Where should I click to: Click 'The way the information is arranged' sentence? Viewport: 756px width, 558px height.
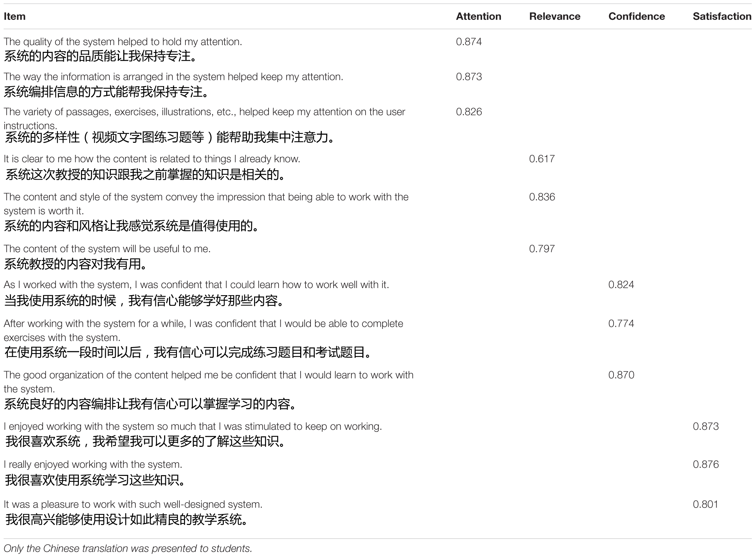173,77
